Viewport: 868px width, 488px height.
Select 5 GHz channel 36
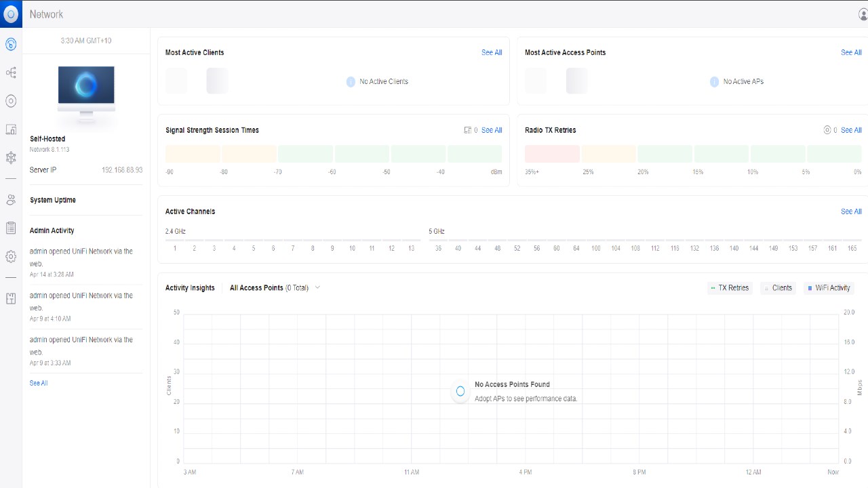coord(439,249)
